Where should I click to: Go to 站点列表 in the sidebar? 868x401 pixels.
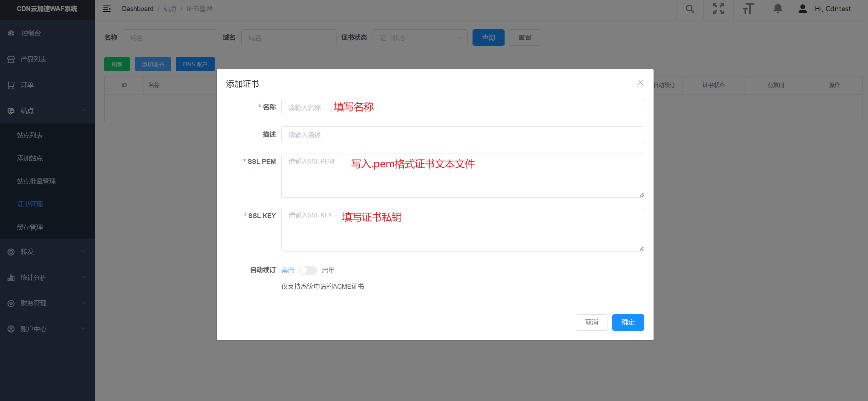(30, 135)
